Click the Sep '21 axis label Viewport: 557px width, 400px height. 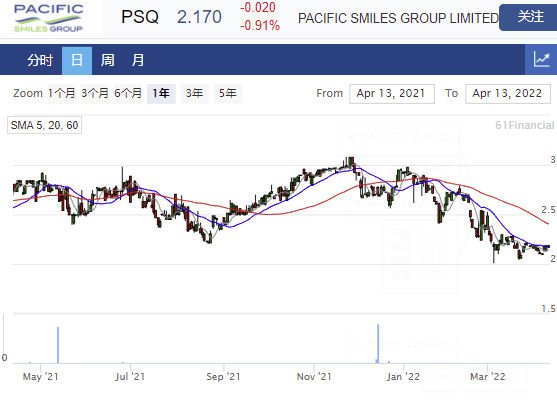coord(223,377)
